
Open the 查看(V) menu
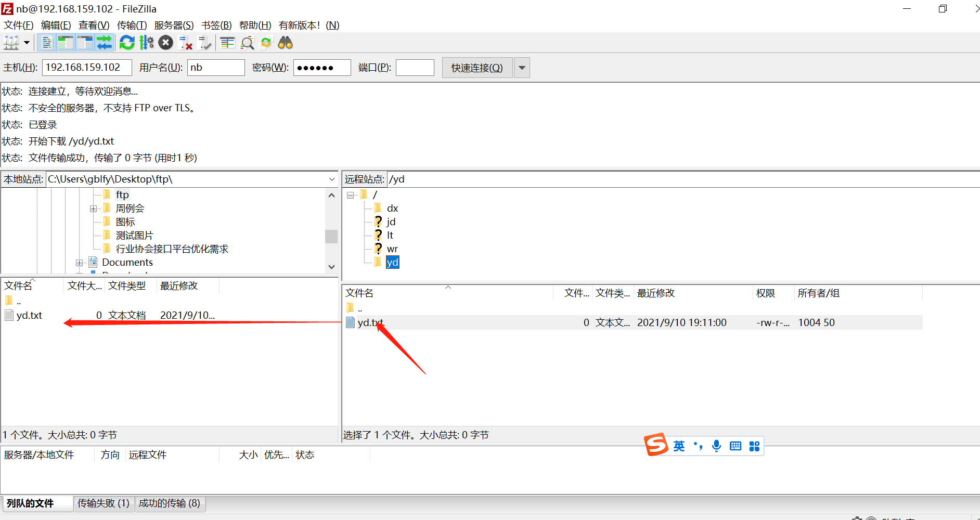point(94,25)
